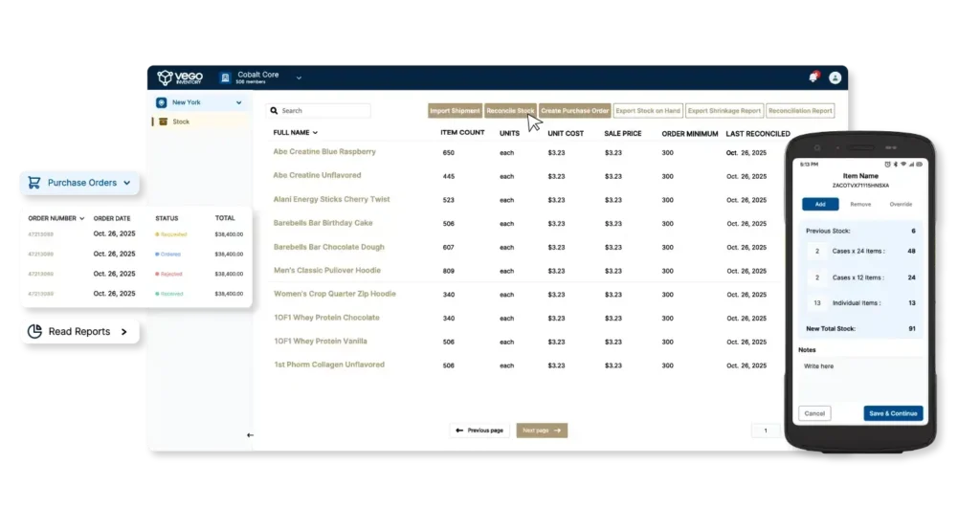Open 1OF1 Whey Protein Vanilla item

pos(320,342)
